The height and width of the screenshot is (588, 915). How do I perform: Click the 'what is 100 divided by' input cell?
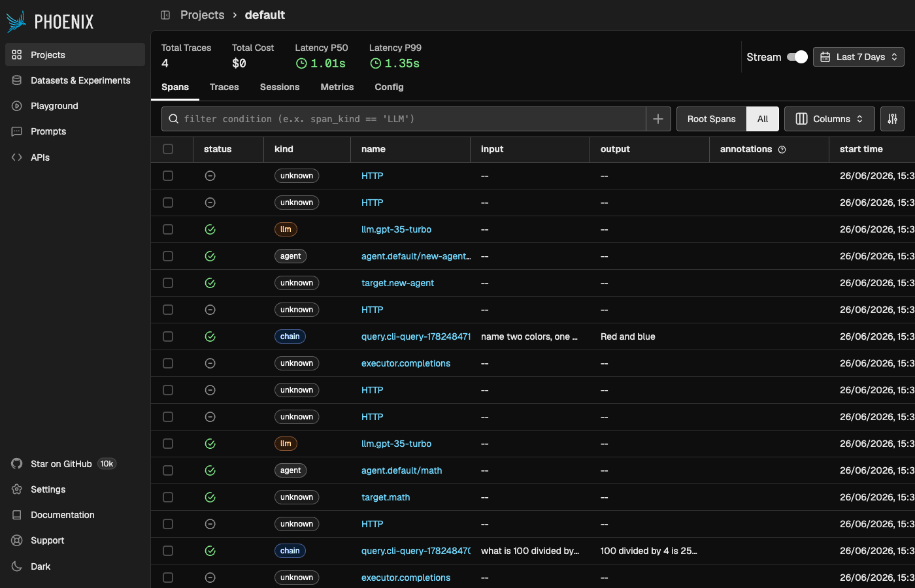tap(530, 551)
